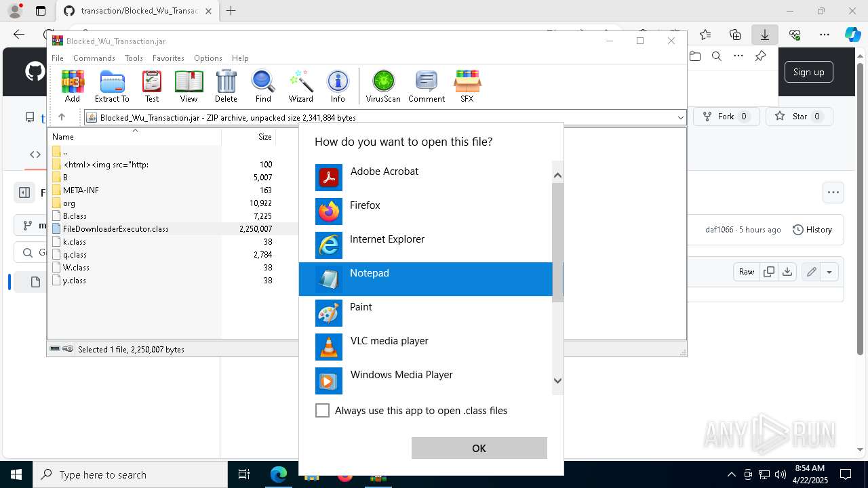Click the SFX toolbar icon
Viewport: 868px width, 488px height.
[467, 86]
